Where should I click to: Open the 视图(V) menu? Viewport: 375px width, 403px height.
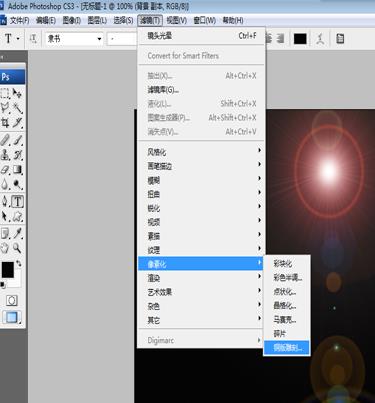(176, 21)
